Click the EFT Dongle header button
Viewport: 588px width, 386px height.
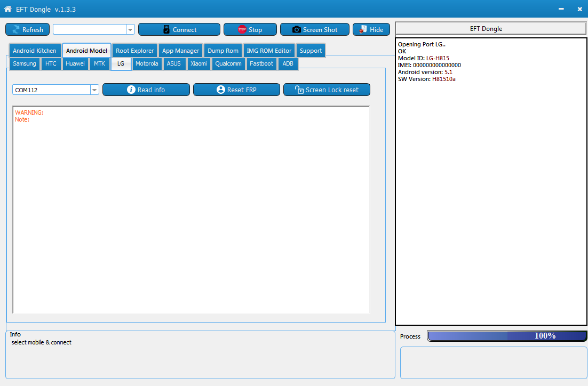[490, 28]
